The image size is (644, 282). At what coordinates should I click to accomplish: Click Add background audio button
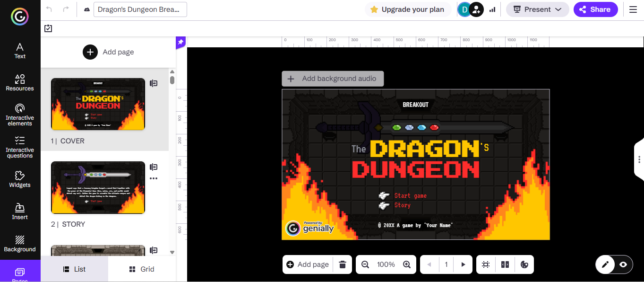click(x=333, y=79)
